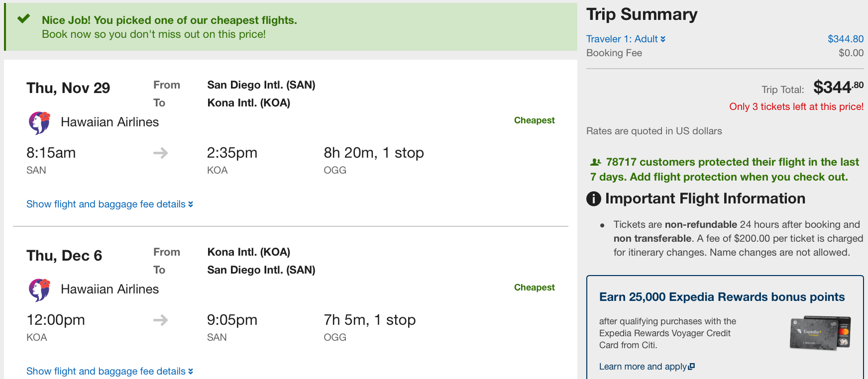Click the external link icon beside Learn more
The height and width of the screenshot is (379, 868).
tap(691, 367)
